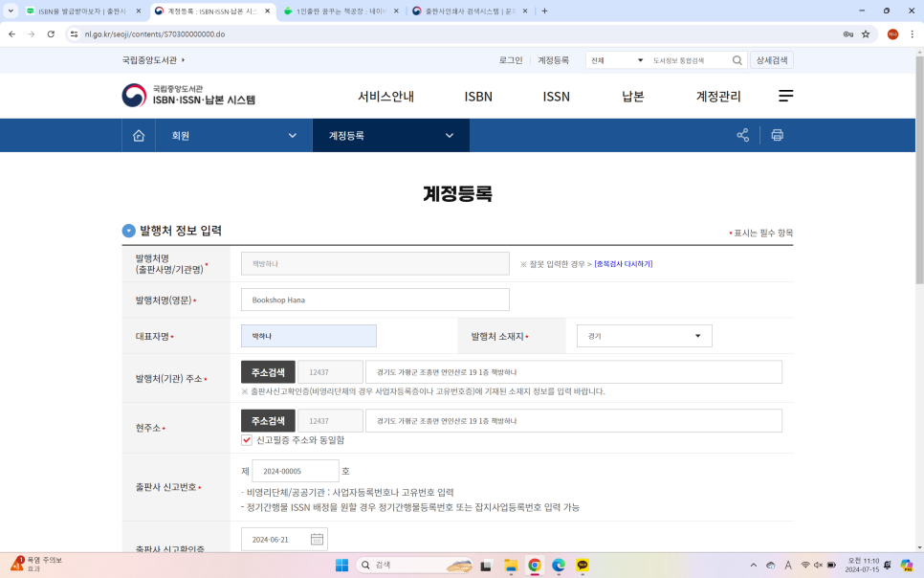The width and height of the screenshot is (924, 578).
Task: Open the 전체 search category dropdown
Action: 616,60
